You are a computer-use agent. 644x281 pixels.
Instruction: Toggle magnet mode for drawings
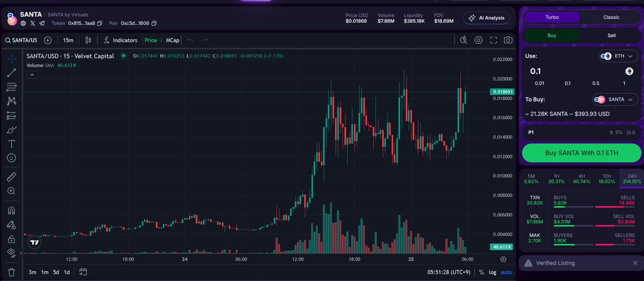tap(11, 211)
